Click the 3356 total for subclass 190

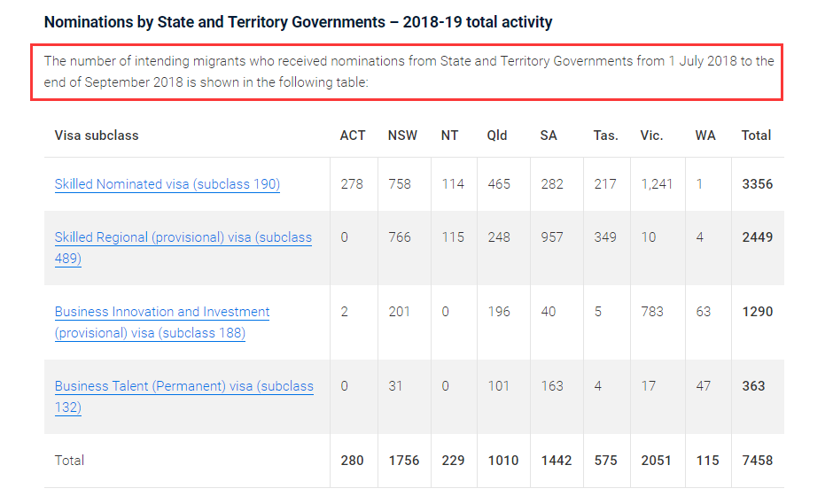757,184
